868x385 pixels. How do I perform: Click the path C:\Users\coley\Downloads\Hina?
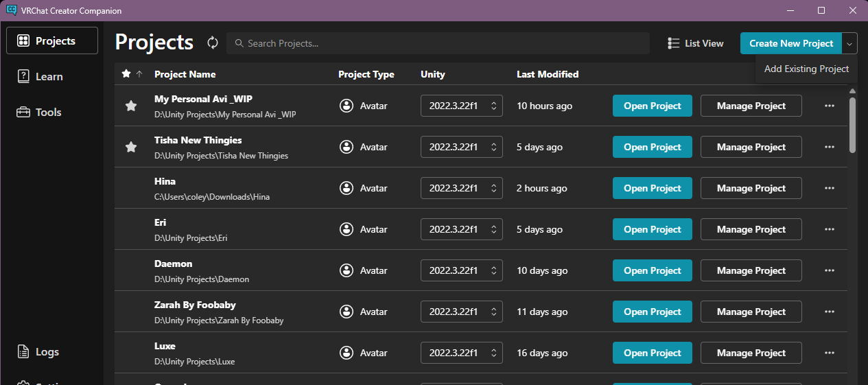(212, 197)
